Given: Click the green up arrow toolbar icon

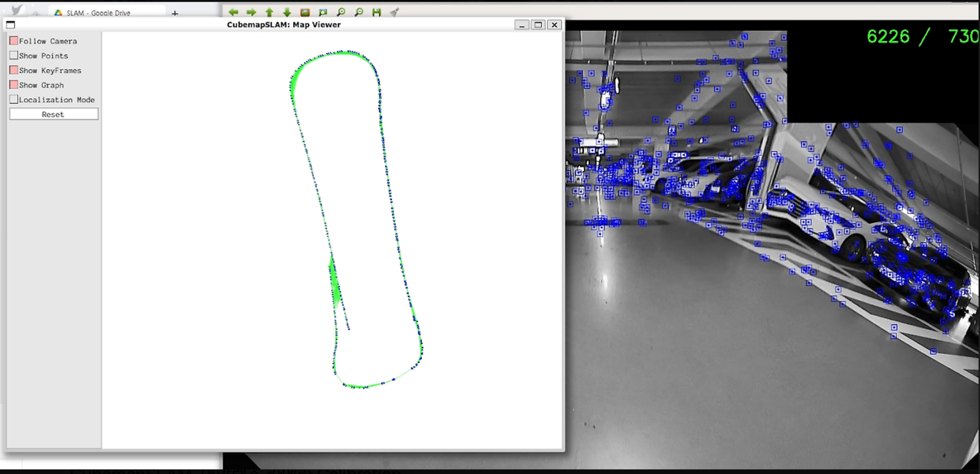Looking at the screenshot, I should (x=269, y=12).
